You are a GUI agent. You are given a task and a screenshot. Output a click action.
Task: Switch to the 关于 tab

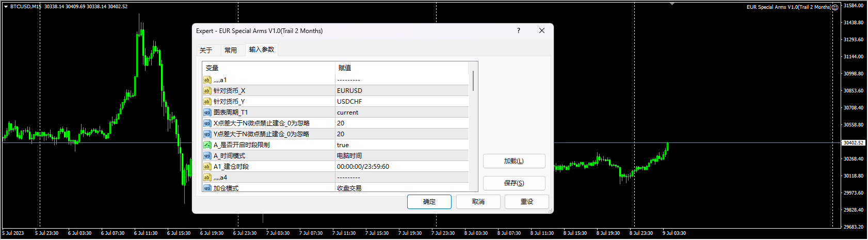click(x=206, y=50)
